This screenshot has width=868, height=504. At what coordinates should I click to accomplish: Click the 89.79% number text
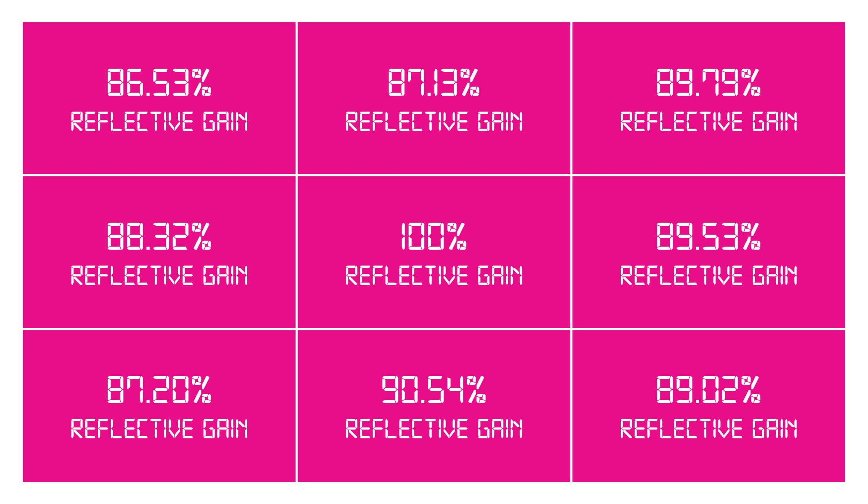tap(708, 82)
